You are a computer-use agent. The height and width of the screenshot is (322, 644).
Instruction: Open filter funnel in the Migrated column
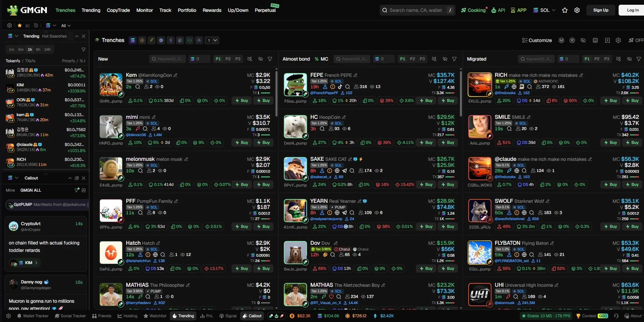[x=639, y=59]
